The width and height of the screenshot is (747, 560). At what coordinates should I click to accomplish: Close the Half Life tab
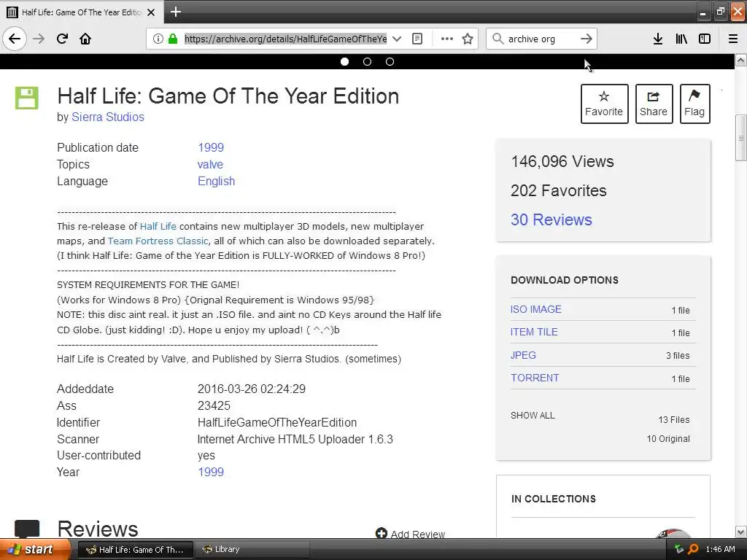[151, 12]
